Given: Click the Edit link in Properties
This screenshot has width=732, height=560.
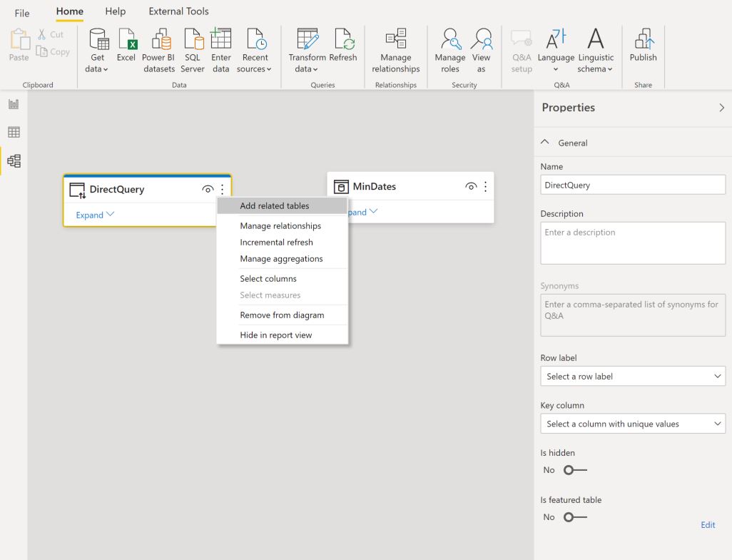Looking at the screenshot, I should (708, 525).
